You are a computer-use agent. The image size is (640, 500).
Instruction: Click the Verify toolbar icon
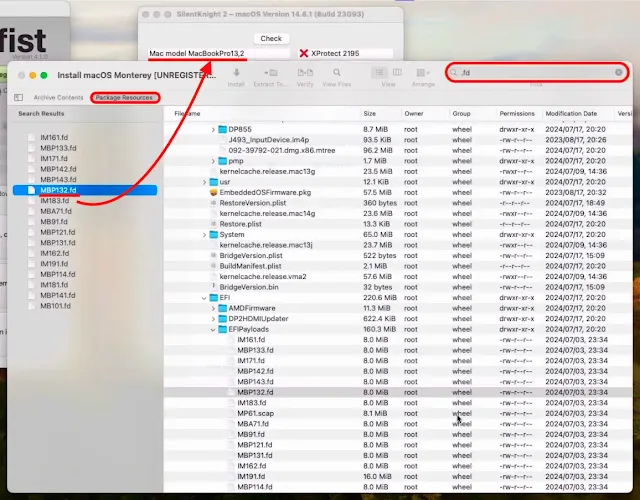305,73
